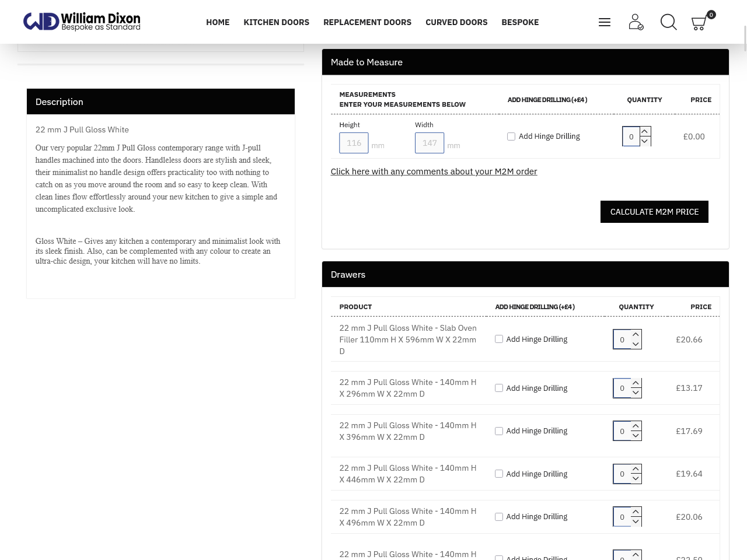The image size is (747, 560).
Task: Decrease Made to Measure quantity with down arrow
Action: tap(645, 141)
